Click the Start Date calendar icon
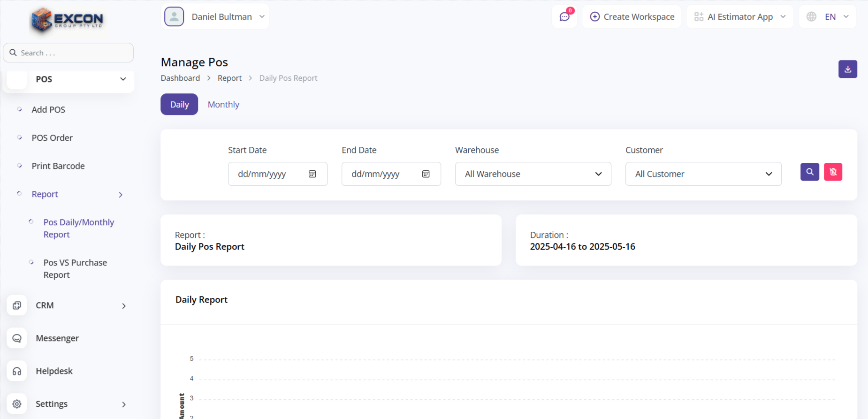 coord(312,174)
